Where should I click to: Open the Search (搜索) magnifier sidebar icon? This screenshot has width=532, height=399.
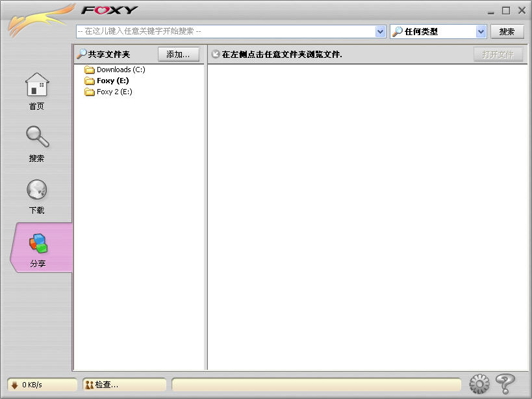click(37, 137)
